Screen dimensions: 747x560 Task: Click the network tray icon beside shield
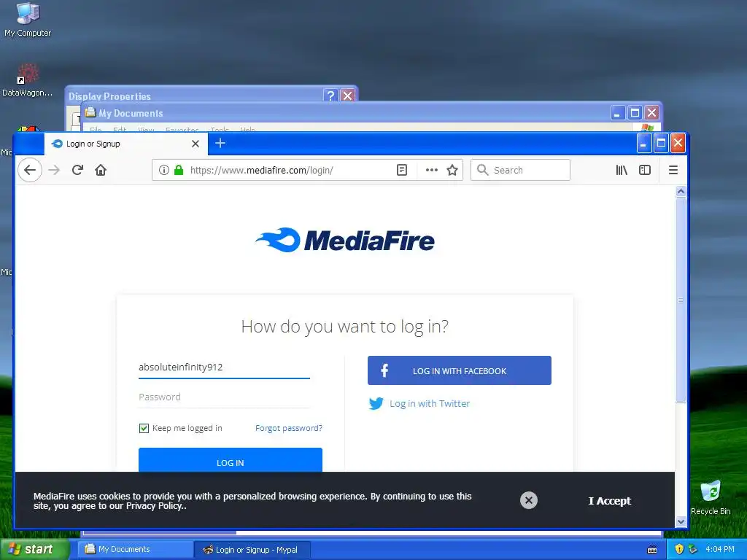pyautogui.click(x=693, y=550)
